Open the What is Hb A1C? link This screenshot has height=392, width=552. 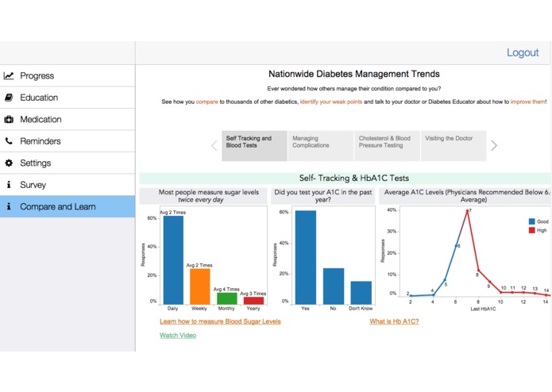394,321
